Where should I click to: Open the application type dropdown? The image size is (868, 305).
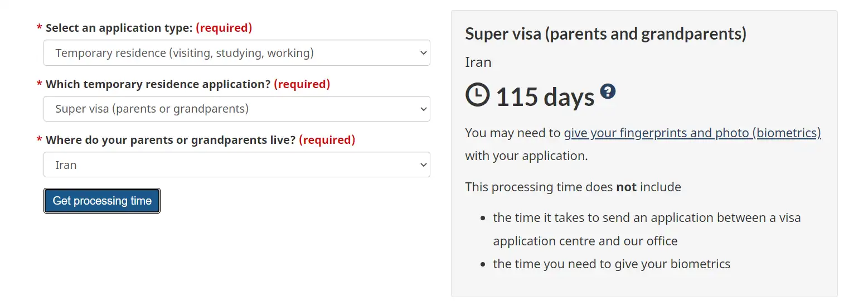point(237,53)
